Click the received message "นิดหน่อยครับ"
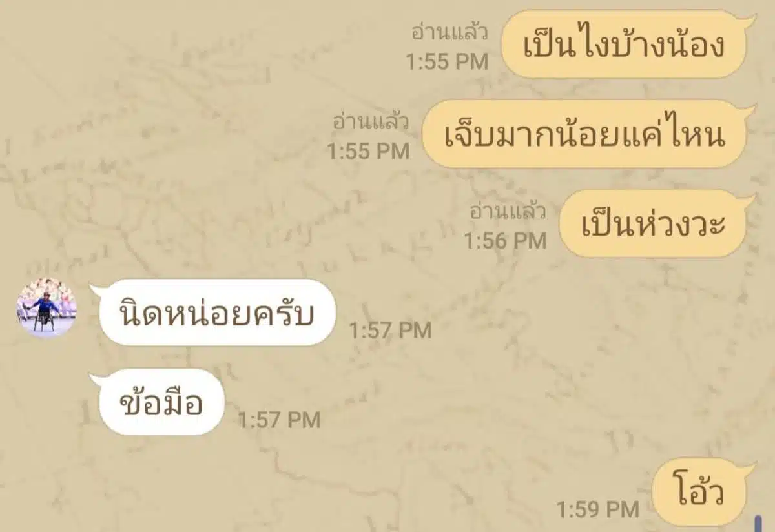The image size is (775, 532). click(213, 313)
